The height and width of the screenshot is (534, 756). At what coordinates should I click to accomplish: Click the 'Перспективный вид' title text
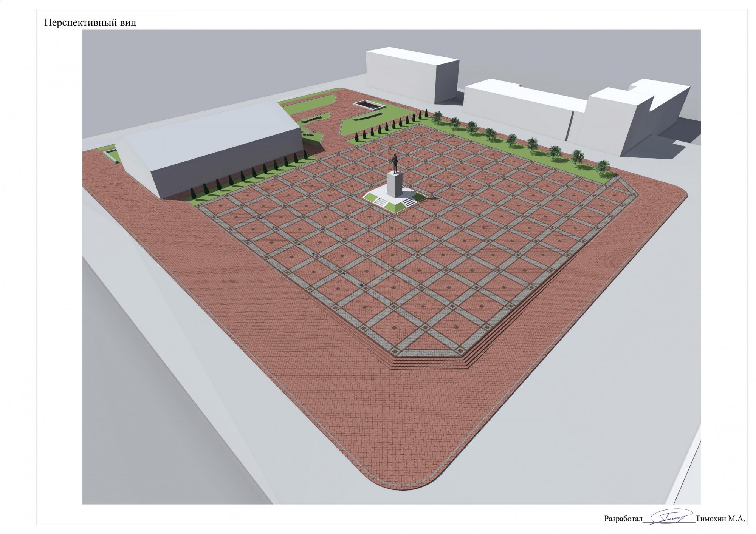coord(90,23)
